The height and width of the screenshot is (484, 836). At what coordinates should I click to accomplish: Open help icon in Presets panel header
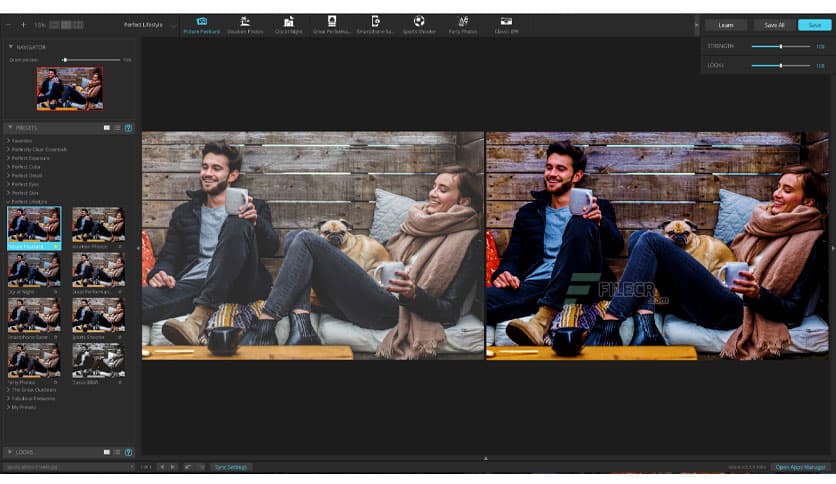[x=128, y=128]
